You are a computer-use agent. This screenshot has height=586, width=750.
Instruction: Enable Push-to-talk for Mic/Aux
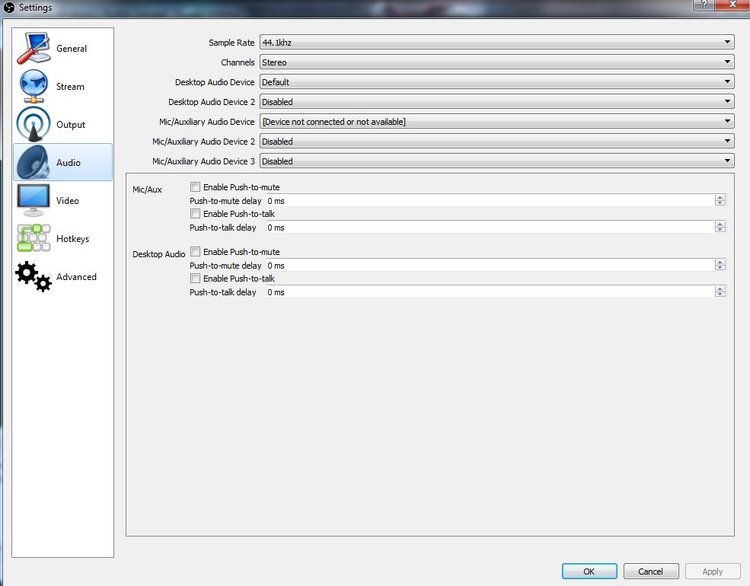click(195, 213)
